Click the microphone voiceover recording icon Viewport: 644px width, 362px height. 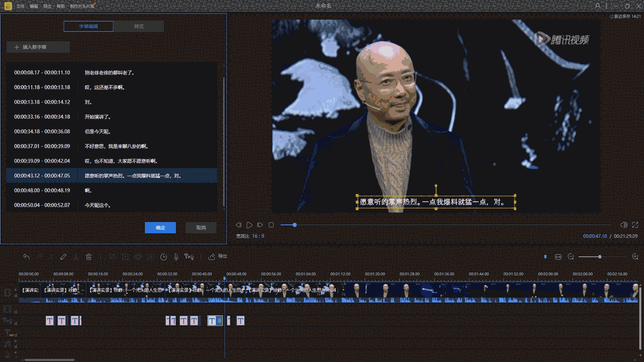177,257
